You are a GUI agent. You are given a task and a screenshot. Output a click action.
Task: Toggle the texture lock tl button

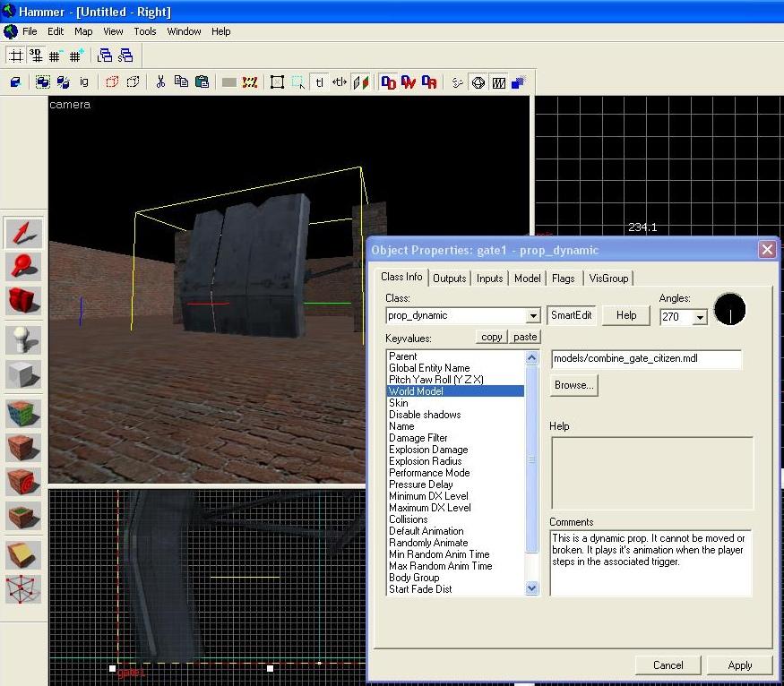[319, 81]
